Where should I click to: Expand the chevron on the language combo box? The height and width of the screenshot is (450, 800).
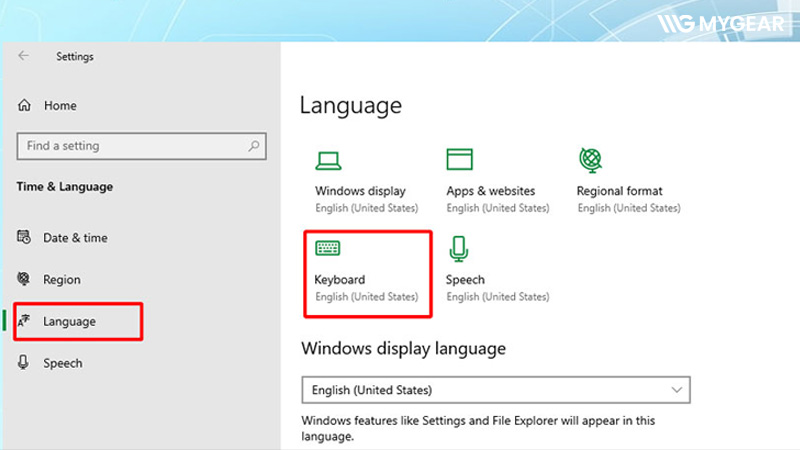coord(676,389)
